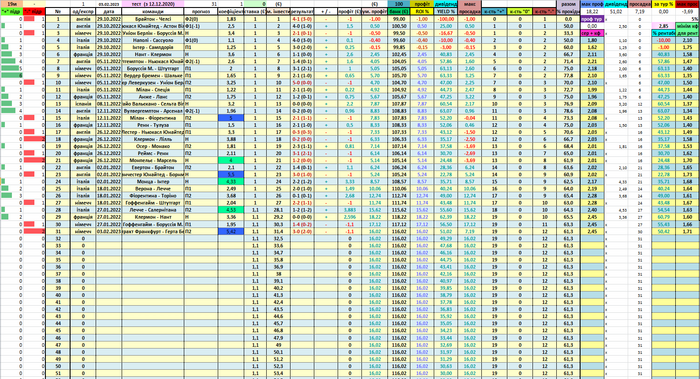Select the 'команди' column header cell
The height and width of the screenshot is (379, 700).
point(153,11)
